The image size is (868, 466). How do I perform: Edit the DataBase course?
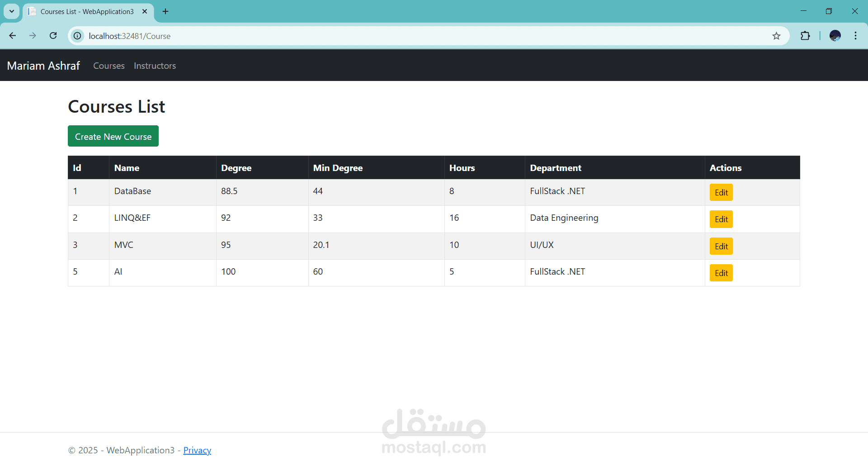[721, 192]
